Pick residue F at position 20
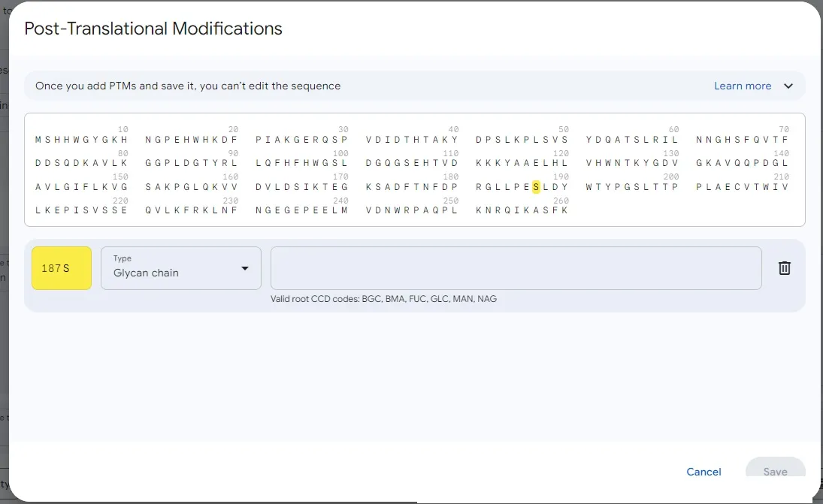The image size is (823, 504). pos(234,140)
